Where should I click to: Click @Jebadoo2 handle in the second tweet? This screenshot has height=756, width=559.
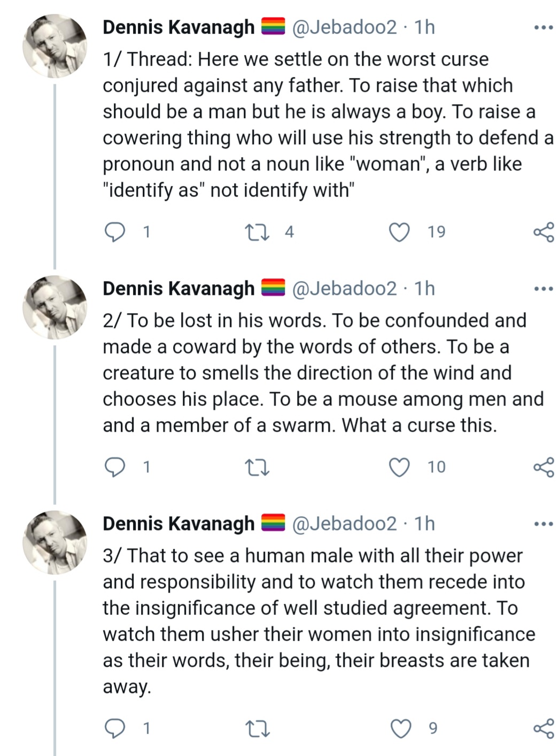coord(344,289)
